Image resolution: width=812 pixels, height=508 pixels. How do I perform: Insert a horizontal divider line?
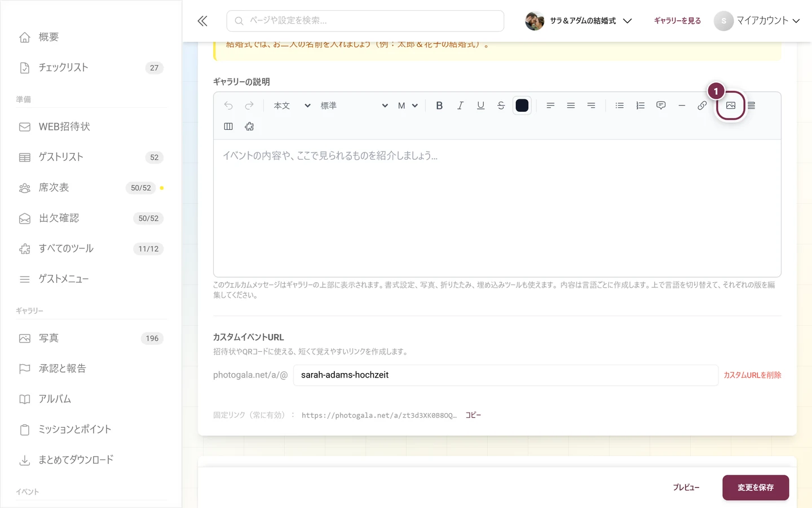point(681,106)
